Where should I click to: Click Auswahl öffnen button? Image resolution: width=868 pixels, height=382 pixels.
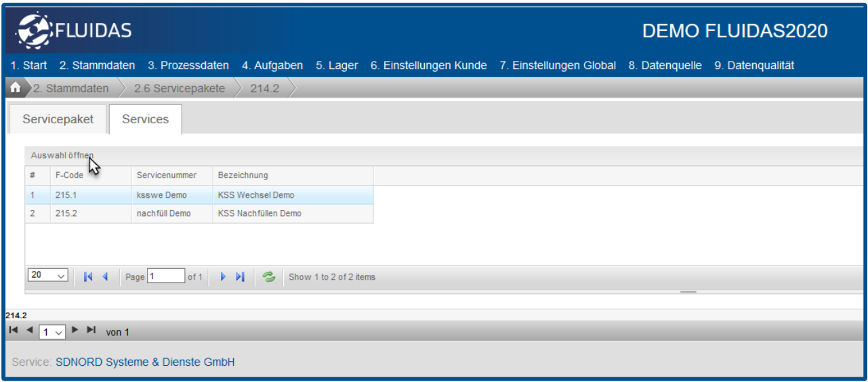(x=62, y=156)
